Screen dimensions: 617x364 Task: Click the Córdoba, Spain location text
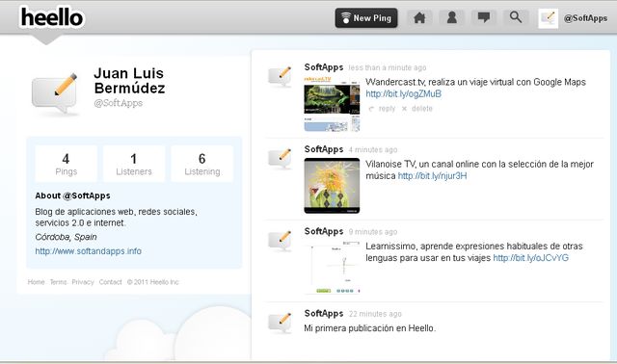coord(66,237)
